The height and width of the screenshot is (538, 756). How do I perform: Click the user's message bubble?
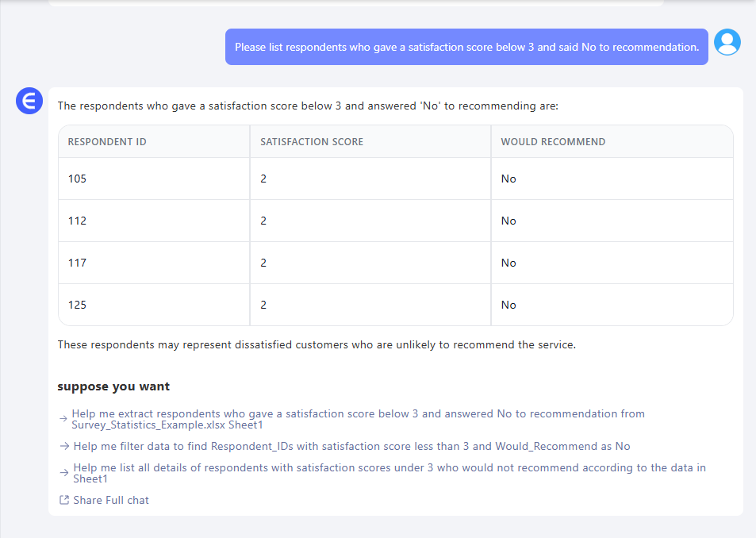466,47
